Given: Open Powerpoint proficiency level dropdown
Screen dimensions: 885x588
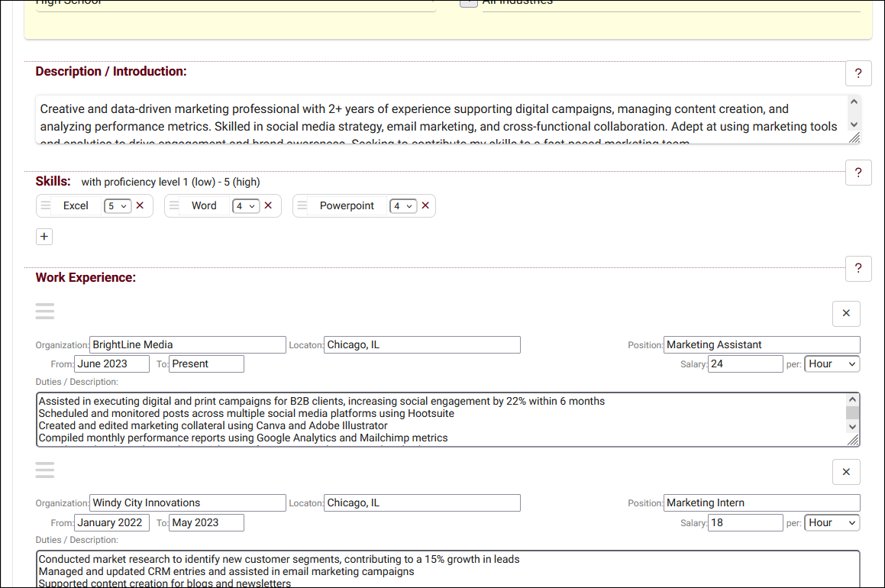Looking at the screenshot, I should 402,206.
